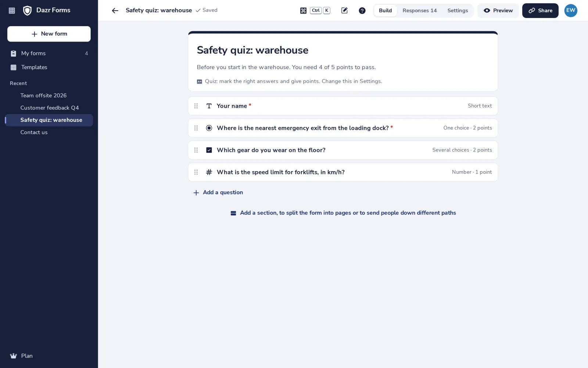Open the command palette icon
This screenshot has width=588, height=368.
pos(303,11)
